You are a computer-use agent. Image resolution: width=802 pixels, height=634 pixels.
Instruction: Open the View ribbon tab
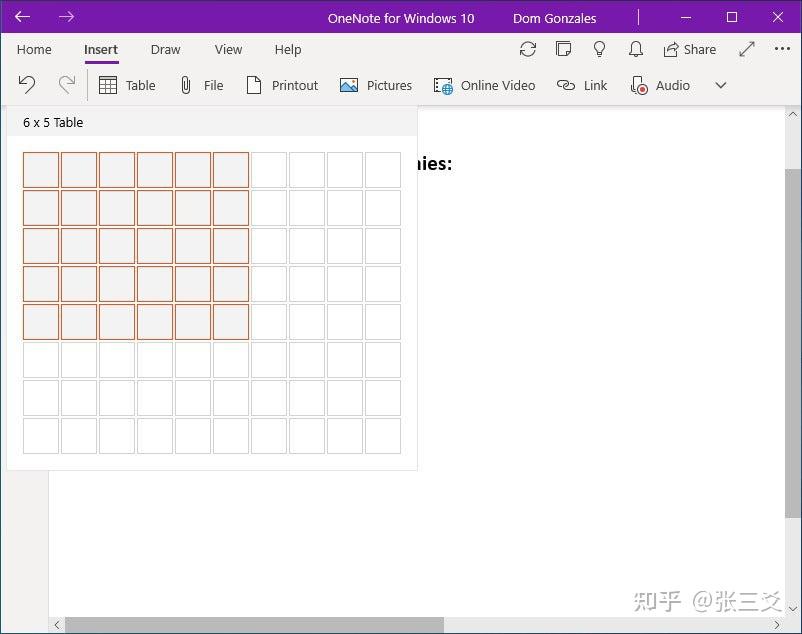228,49
